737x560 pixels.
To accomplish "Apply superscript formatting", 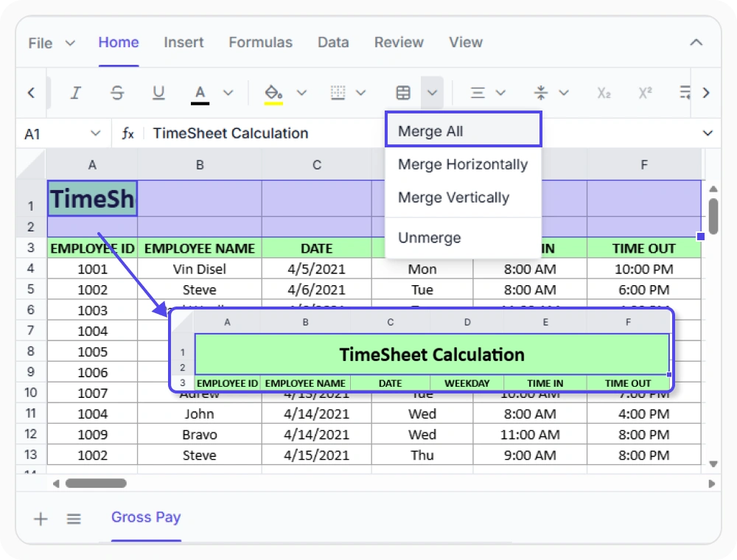I will (645, 93).
